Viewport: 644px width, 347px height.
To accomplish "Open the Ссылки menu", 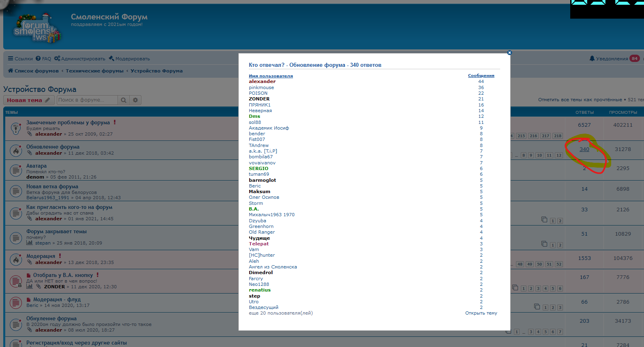I will pos(20,59).
